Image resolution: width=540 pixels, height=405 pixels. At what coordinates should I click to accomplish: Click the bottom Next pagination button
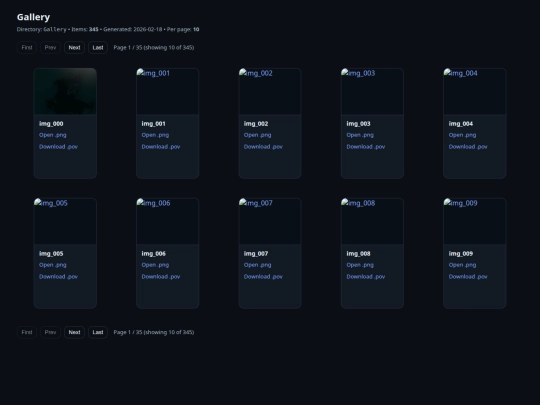[74, 332]
